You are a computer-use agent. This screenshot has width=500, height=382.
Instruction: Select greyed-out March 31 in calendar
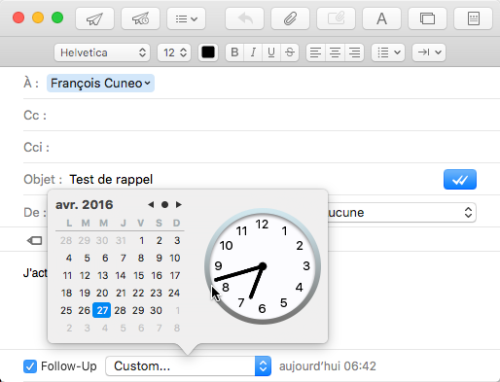pos(121,240)
